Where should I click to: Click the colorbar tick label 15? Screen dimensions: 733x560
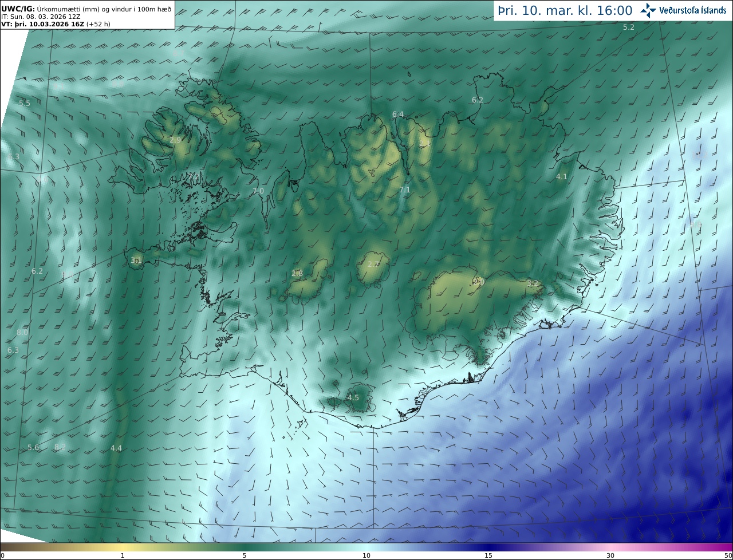click(488, 555)
